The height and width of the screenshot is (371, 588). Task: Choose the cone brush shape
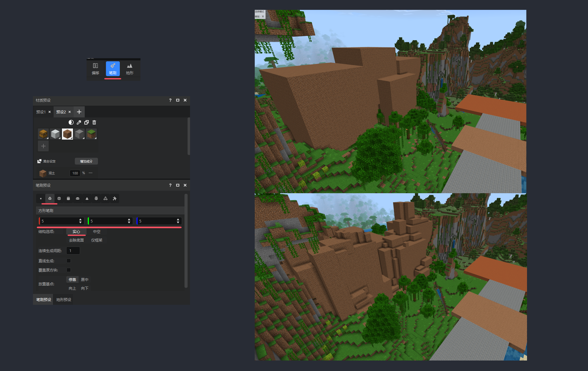[87, 198]
